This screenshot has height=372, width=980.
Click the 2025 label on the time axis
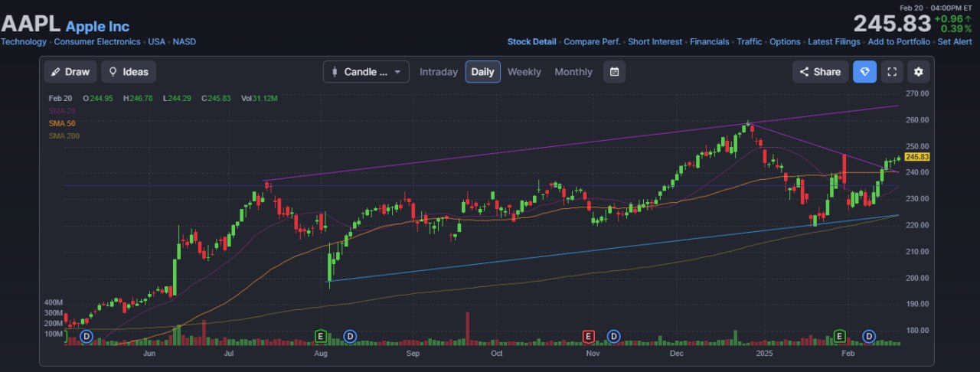coord(766,354)
